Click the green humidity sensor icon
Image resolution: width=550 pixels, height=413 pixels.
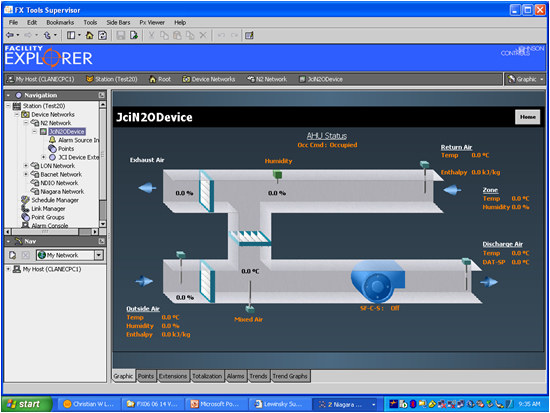point(277,175)
